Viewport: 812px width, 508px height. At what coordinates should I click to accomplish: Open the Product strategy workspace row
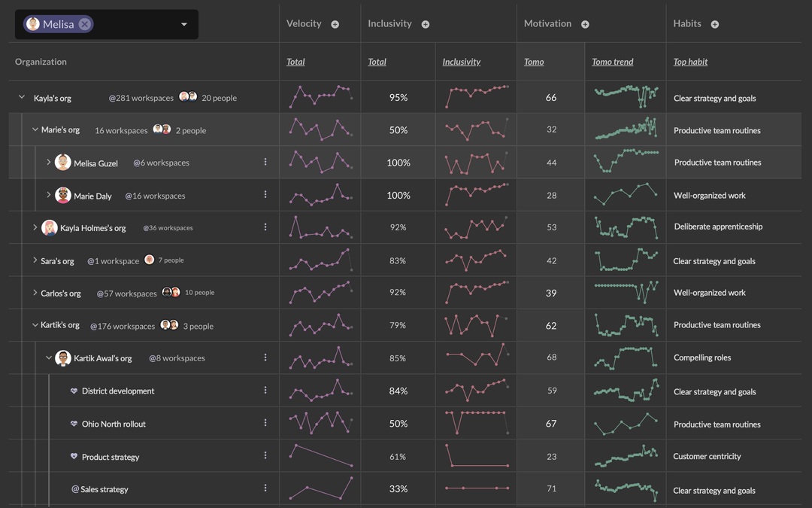[x=111, y=457]
